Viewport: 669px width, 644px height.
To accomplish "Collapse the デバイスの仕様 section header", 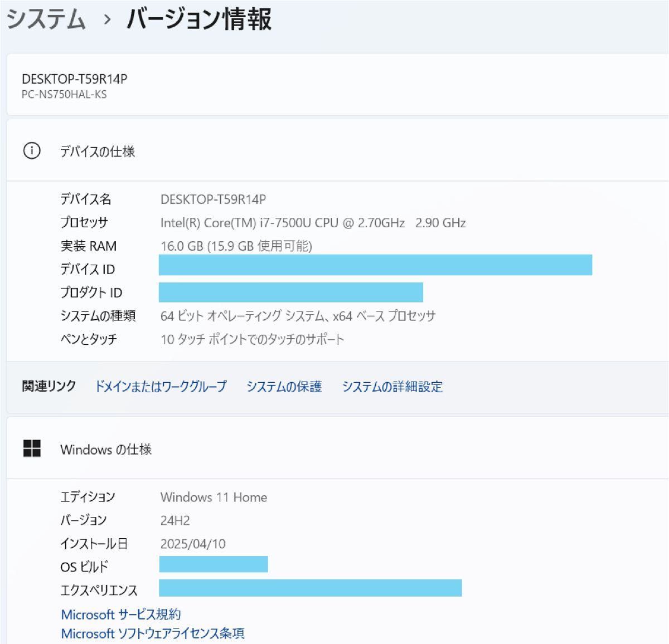I will tap(337, 151).
